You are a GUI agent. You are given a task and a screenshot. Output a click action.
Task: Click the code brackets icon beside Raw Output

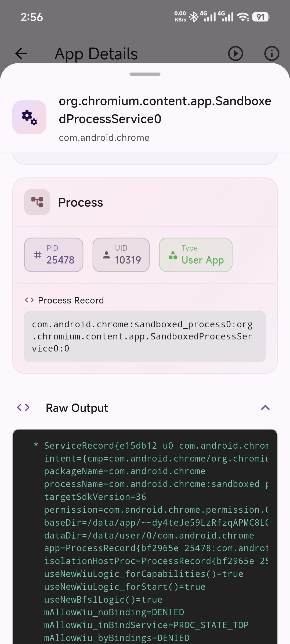point(23,408)
